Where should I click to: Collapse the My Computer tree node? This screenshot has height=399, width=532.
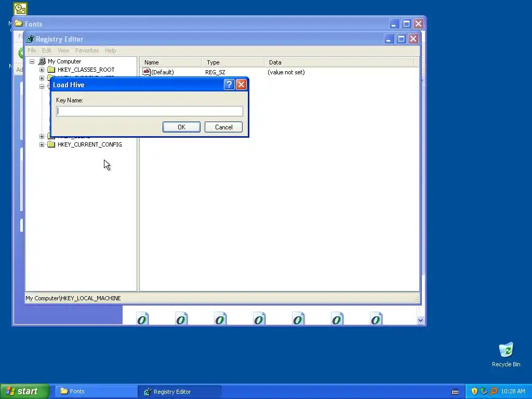pyautogui.click(x=32, y=61)
